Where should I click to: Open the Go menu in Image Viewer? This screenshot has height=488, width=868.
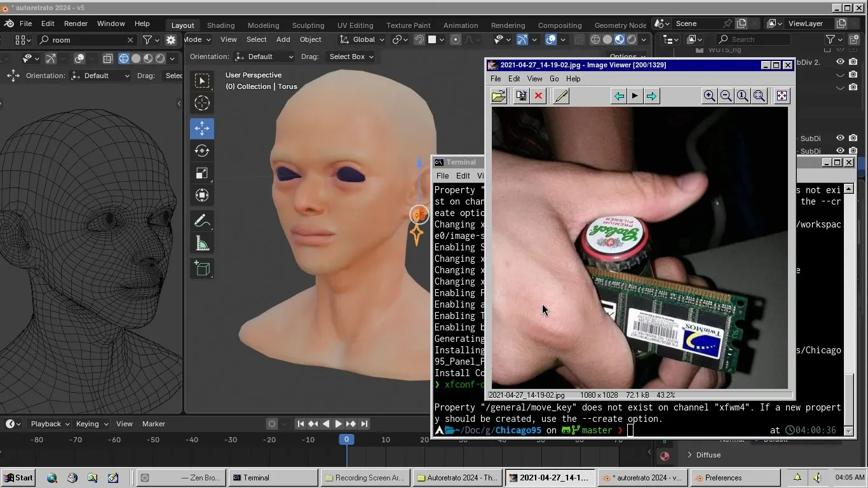[554, 79]
